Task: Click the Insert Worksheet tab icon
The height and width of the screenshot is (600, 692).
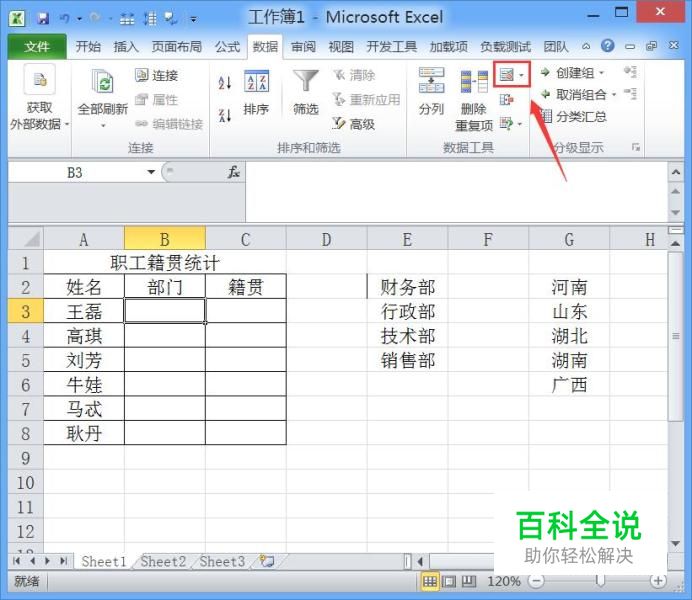Action: [267, 562]
